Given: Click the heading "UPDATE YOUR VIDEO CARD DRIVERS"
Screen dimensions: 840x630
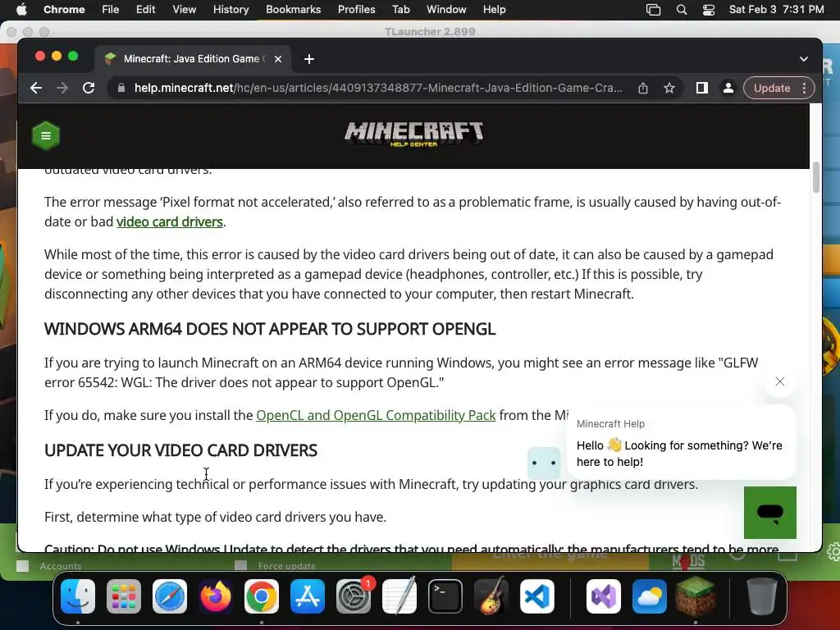Looking at the screenshot, I should click(x=180, y=450).
